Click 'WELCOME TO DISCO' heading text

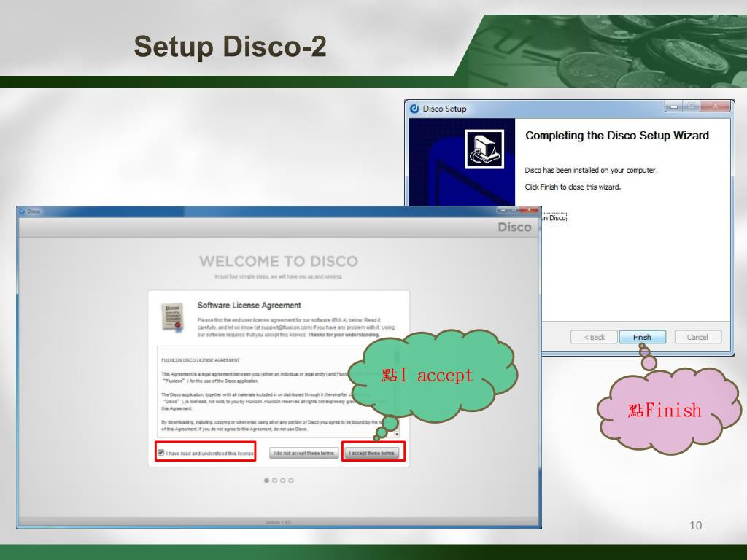pos(279,262)
